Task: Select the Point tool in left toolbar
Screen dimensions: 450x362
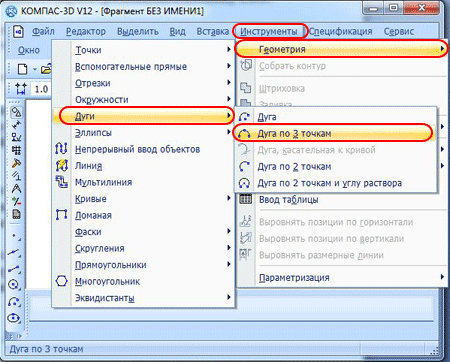Action: 15,237
